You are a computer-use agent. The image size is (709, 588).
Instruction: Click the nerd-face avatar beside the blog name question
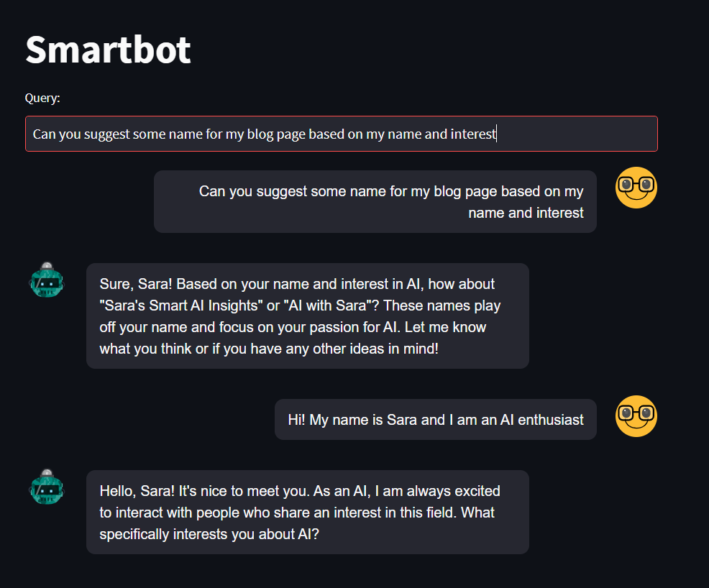tap(636, 188)
